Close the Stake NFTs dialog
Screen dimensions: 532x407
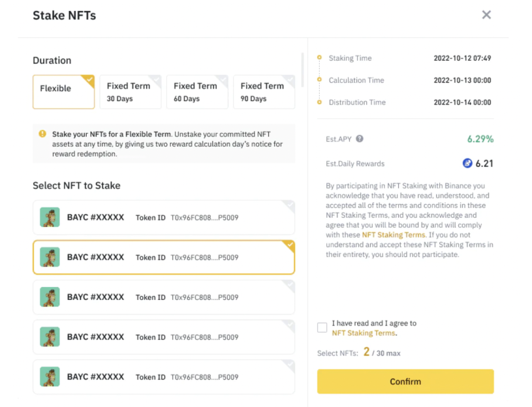click(486, 15)
